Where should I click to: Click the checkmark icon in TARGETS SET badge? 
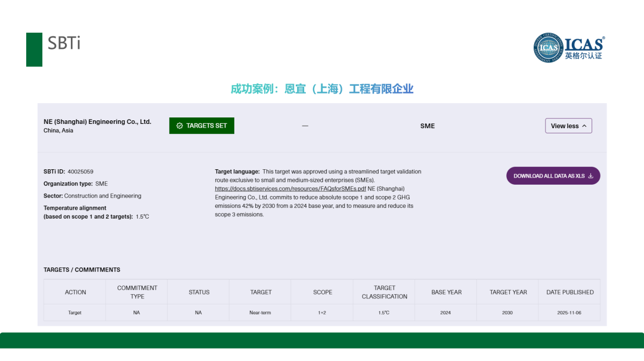(x=179, y=126)
